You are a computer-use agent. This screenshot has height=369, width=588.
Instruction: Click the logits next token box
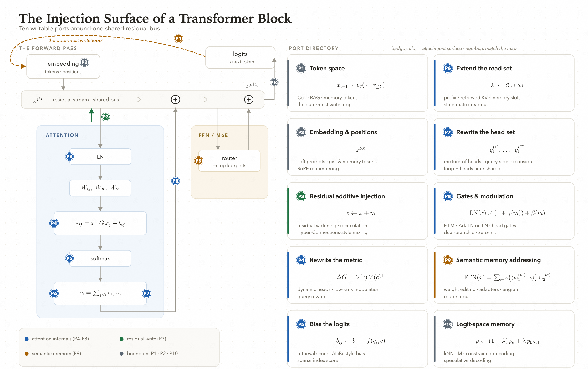[240, 58]
